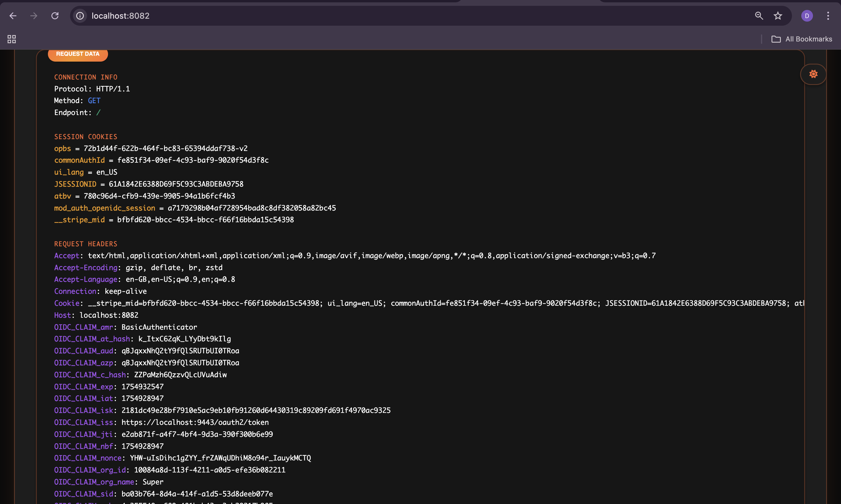
Task: Select the ui_lang cookie name
Action: click(69, 172)
